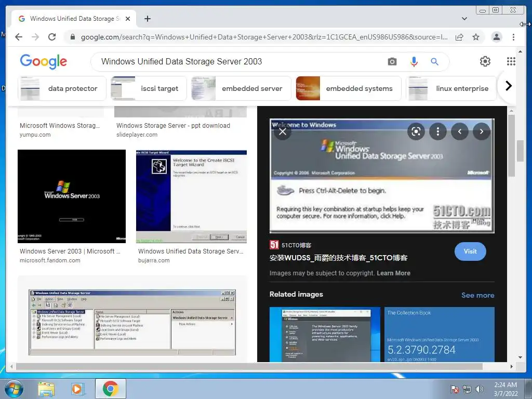Image resolution: width=532 pixels, height=399 pixels.
Task: Click the Visit button
Action: (x=470, y=251)
